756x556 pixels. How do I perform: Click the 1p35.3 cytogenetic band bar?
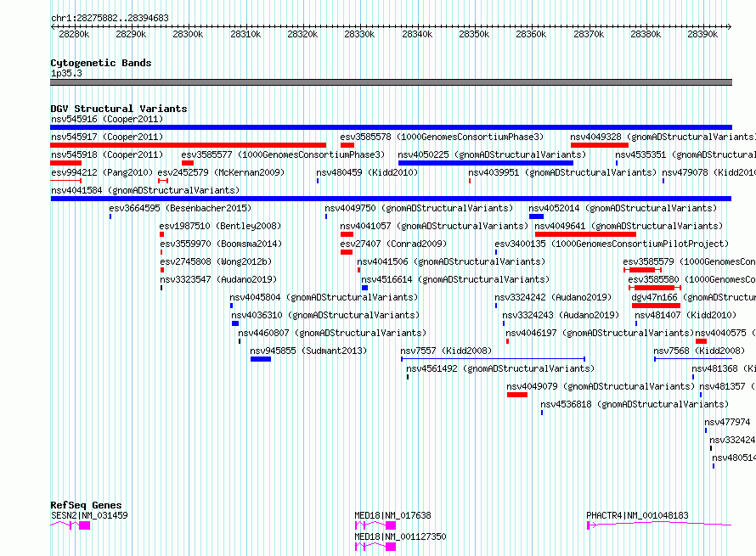point(391,82)
